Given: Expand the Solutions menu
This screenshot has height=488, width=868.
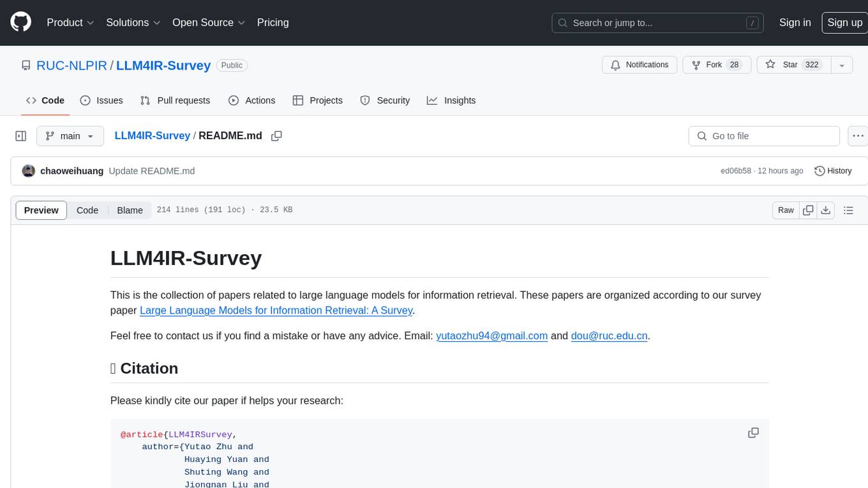Looking at the screenshot, I should click(133, 22).
